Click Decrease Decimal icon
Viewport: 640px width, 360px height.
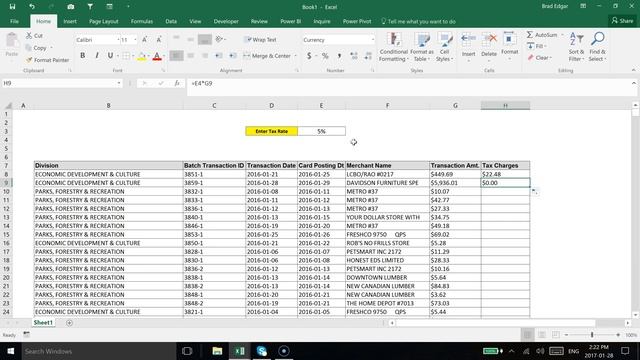click(x=368, y=56)
